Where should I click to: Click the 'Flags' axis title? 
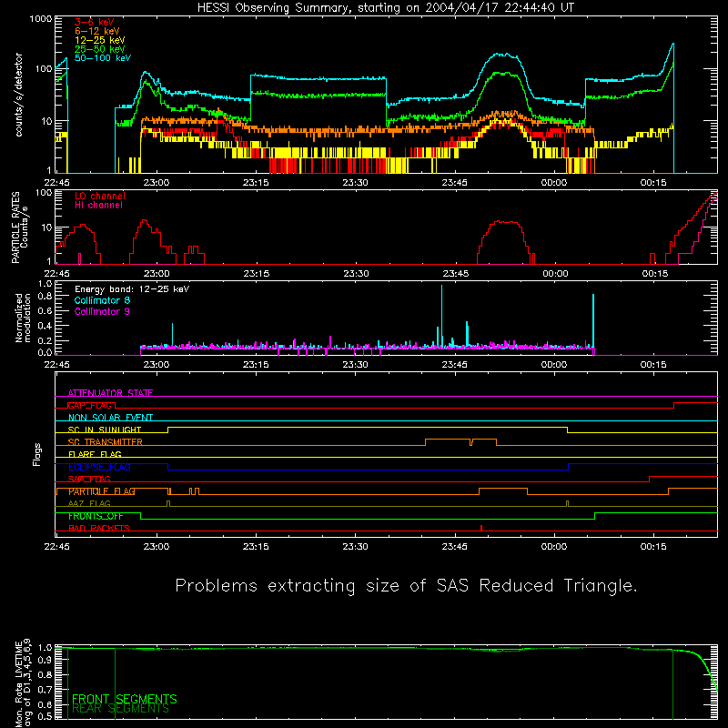click(36, 454)
